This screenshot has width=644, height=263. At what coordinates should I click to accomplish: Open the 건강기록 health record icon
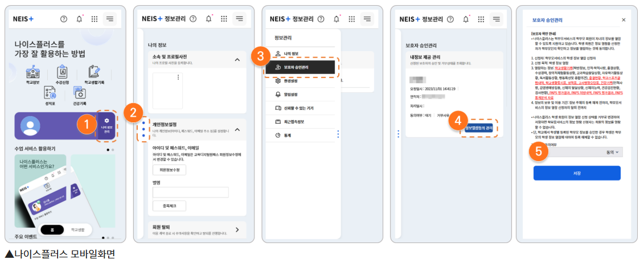(x=79, y=96)
